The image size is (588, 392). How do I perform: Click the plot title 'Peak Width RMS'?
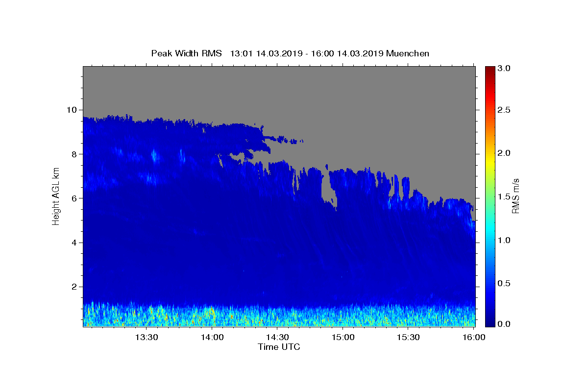point(186,53)
